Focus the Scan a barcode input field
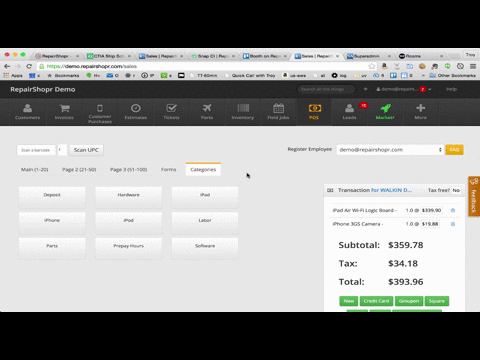480x360 pixels. [36, 150]
